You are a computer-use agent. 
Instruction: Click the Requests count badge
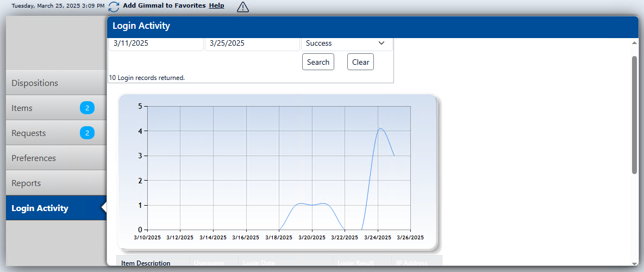(87, 133)
